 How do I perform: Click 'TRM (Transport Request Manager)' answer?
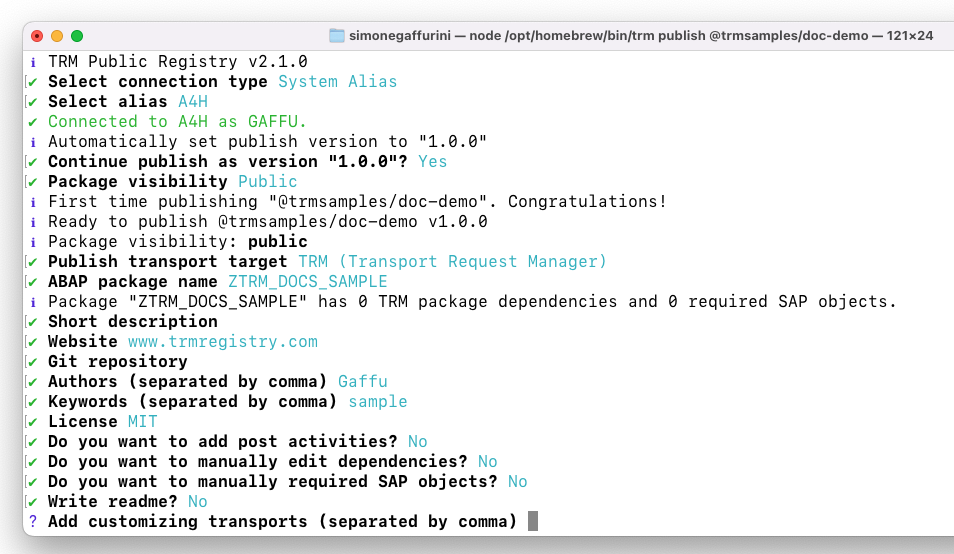pyautogui.click(x=453, y=262)
